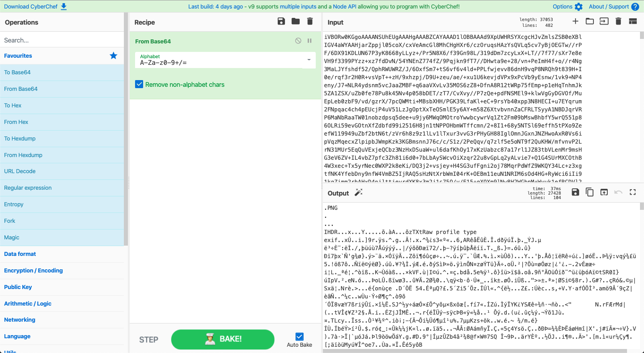Set breakpoint on From Base64 operation

tap(309, 41)
